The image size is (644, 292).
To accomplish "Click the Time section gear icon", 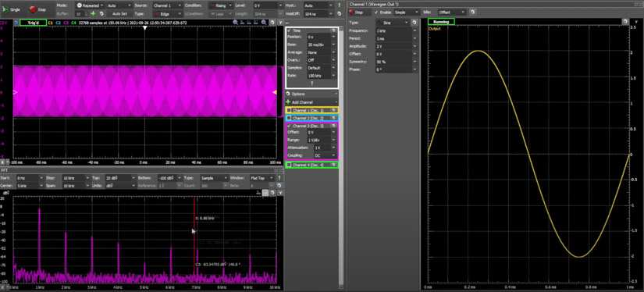I will pos(333,30).
